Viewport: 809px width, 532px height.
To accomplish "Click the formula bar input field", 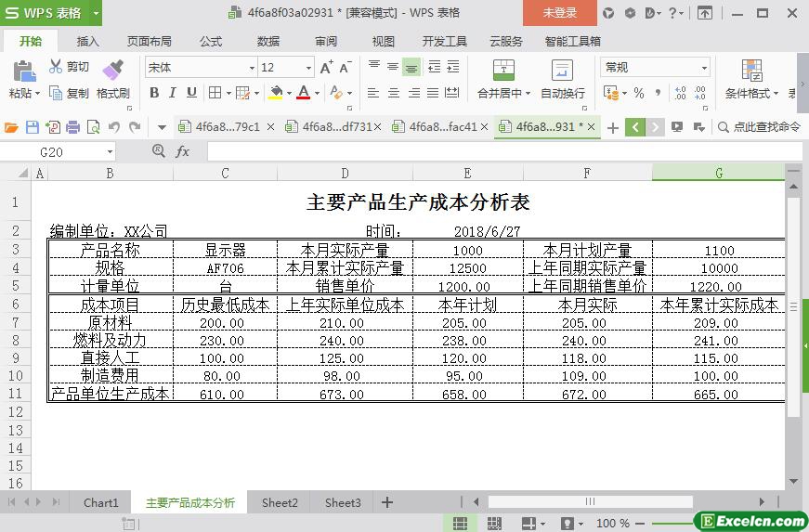I will click(x=504, y=151).
